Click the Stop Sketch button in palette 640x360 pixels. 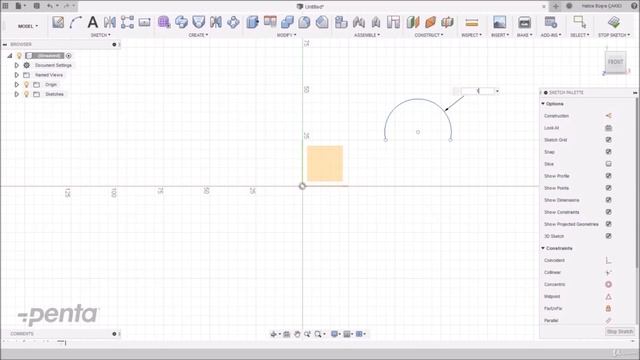pyautogui.click(x=620, y=331)
